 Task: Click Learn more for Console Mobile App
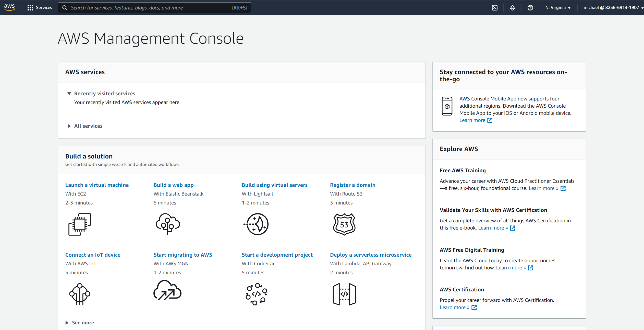click(472, 120)
